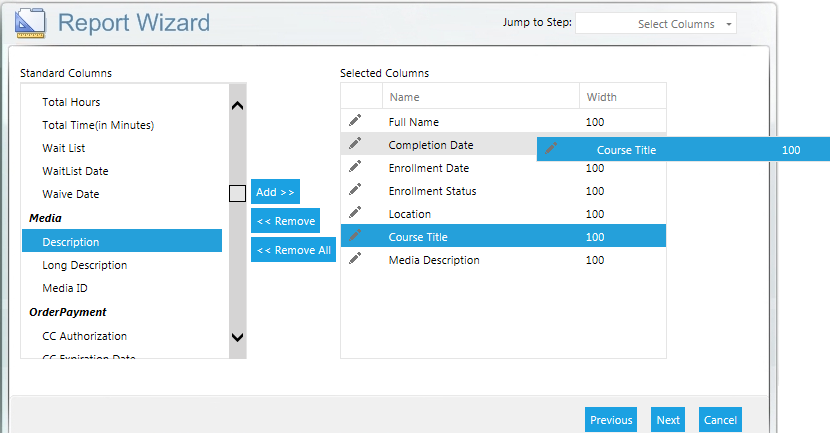This screenshot has width=830, height=433.
Task: Go to the Next wizard step
Action: (668, 420)
